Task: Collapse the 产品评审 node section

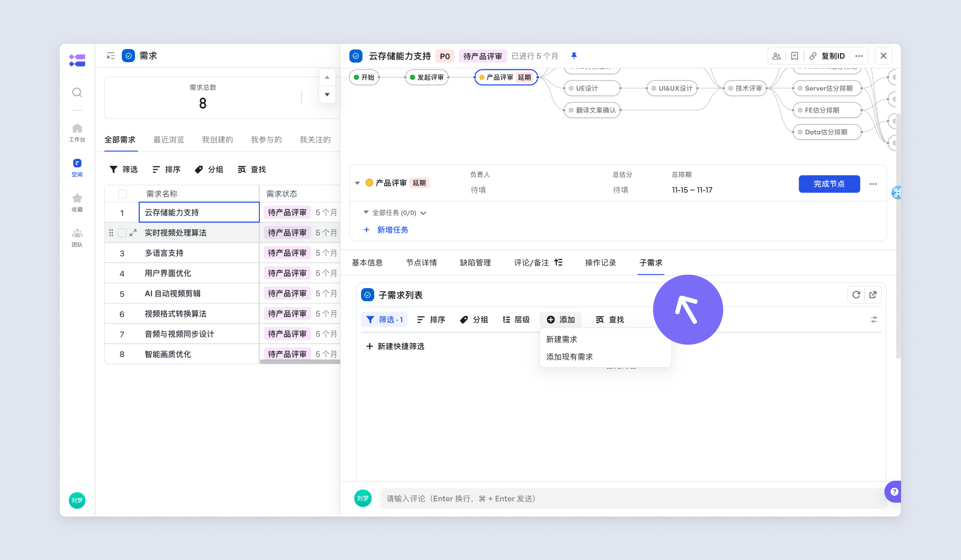Action: click(357, 183)
